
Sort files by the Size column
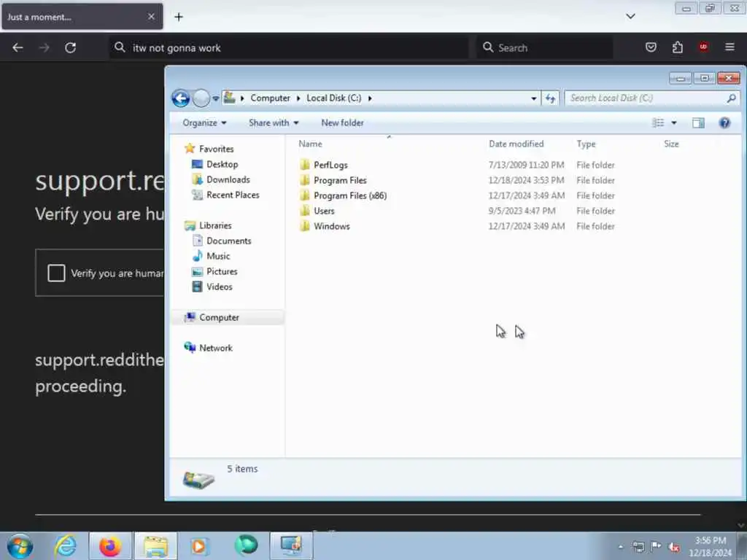pyautogui.click(x=671, y=144)
